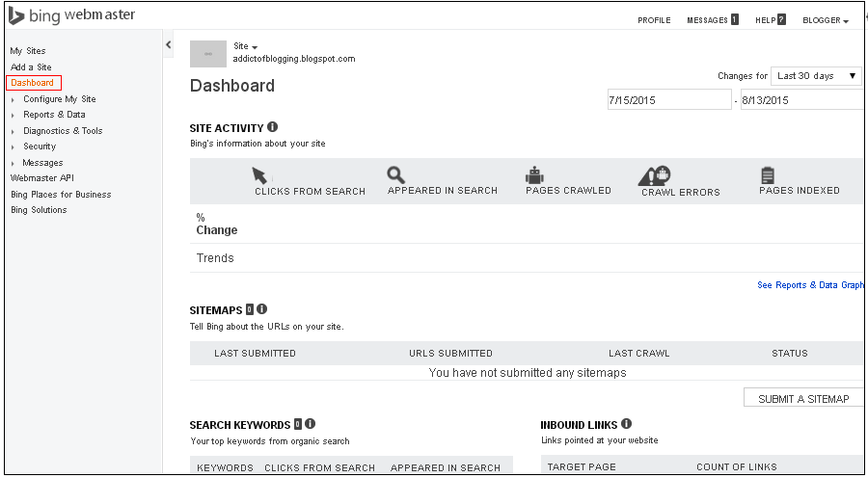This screenshot has width=868, height=478.
Task: Open the Site Activity info icon
Action: [x=272, y=127]
